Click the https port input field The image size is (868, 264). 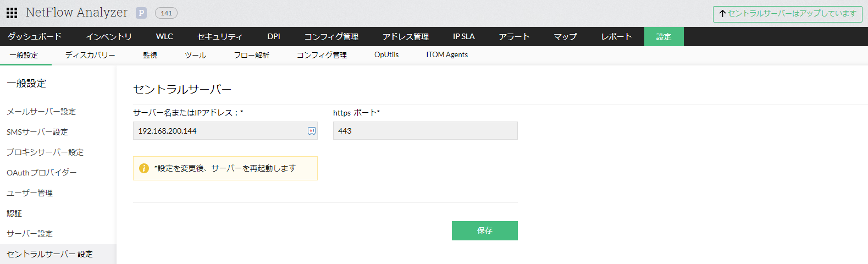click(x=425, y=131)
